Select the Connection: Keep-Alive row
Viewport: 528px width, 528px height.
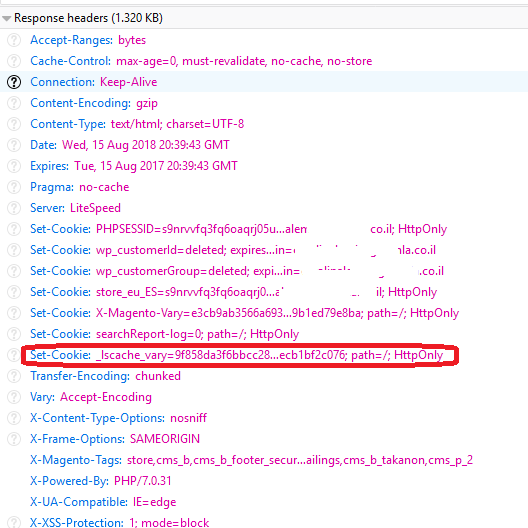pyautogui.click(x=264, y=82)
